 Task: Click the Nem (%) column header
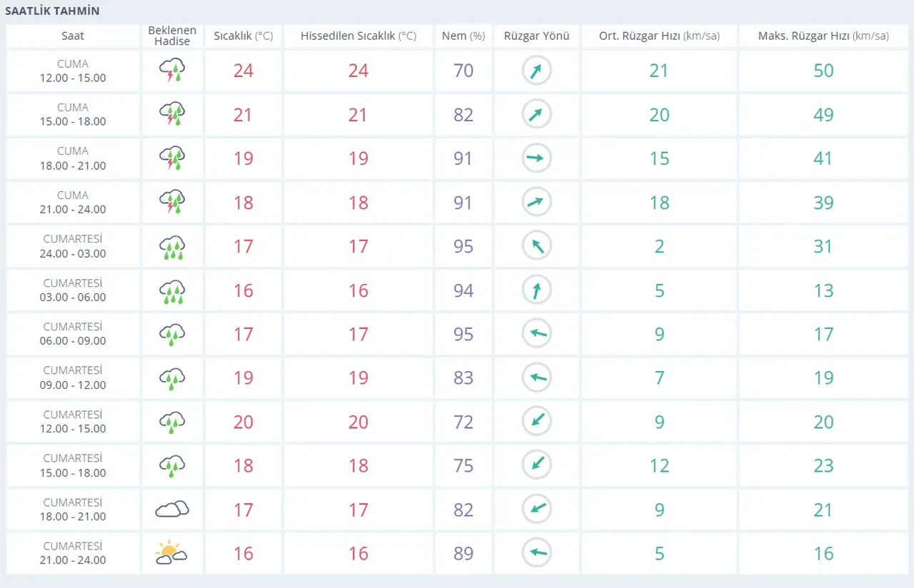click(463, 36)
